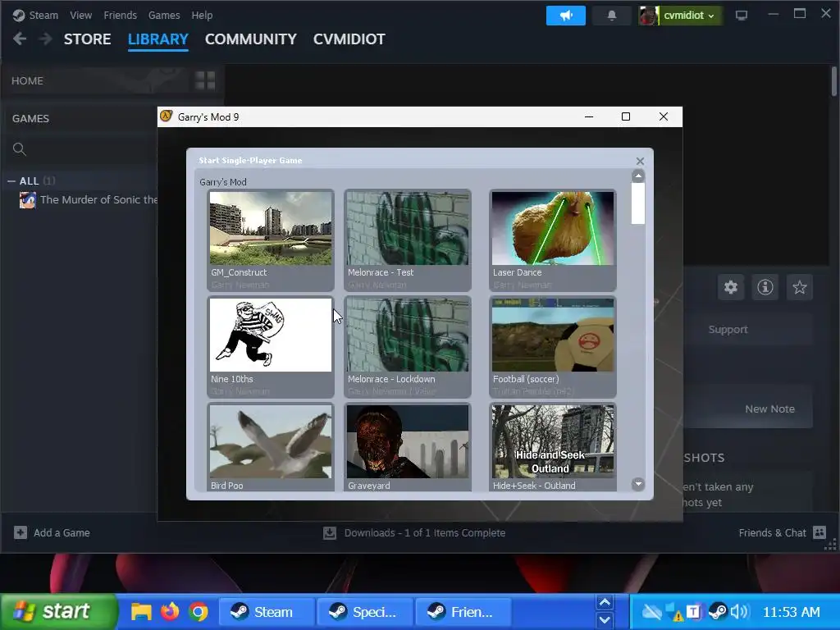Viewport: 840px width, 630px height.
Task: Click the New Note button
Action: coord(769,409)
